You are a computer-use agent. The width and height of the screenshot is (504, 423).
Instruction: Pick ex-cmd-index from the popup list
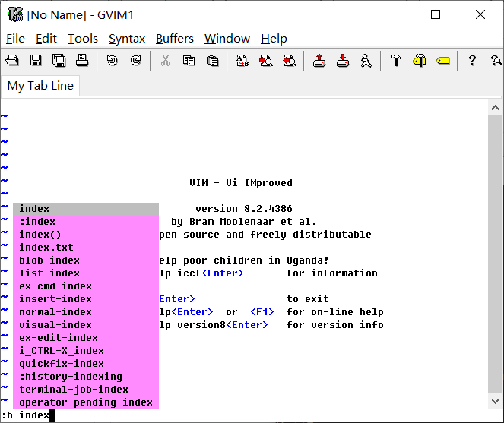tap(86, 286)
